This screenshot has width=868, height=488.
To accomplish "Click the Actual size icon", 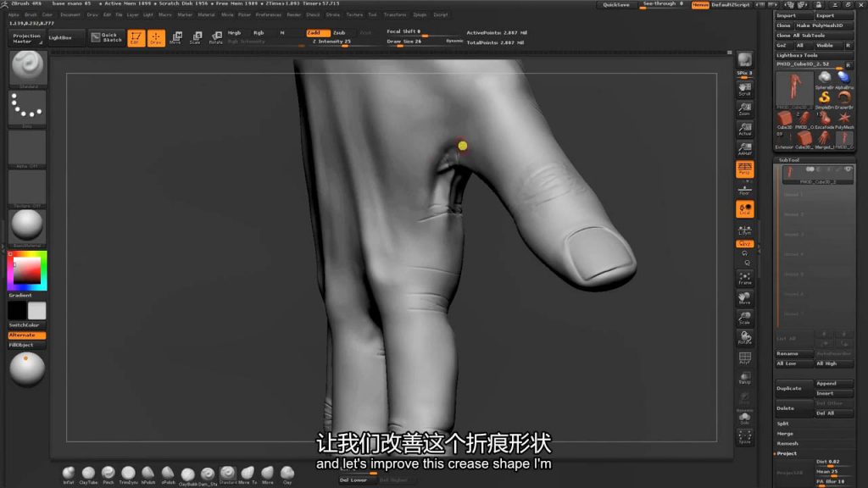I will pos(744,129).
